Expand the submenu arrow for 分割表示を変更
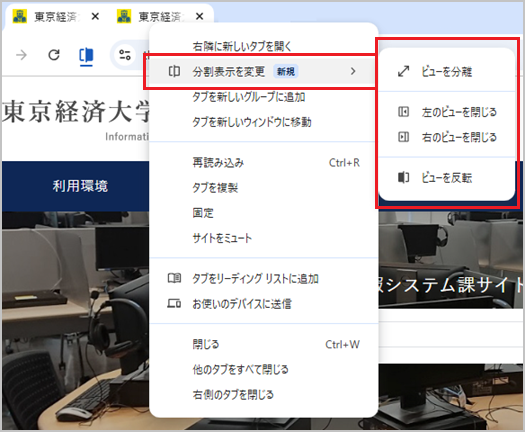The height and width of the screenshot is (432, 525). pyautogui.click(x=353, y=71)
